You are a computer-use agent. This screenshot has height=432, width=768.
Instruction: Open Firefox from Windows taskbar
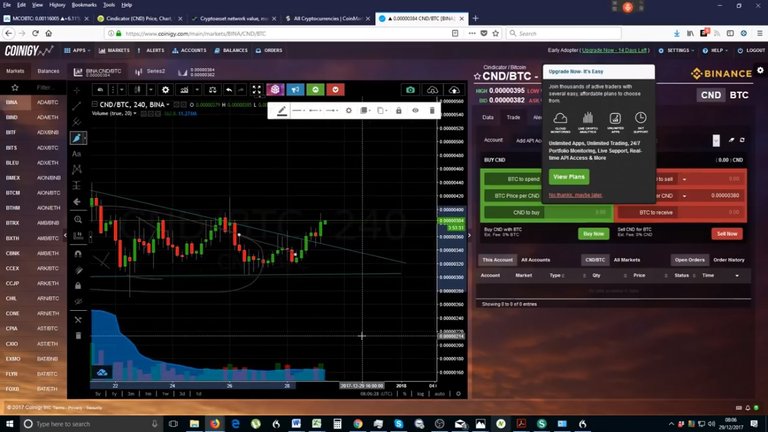215,424
